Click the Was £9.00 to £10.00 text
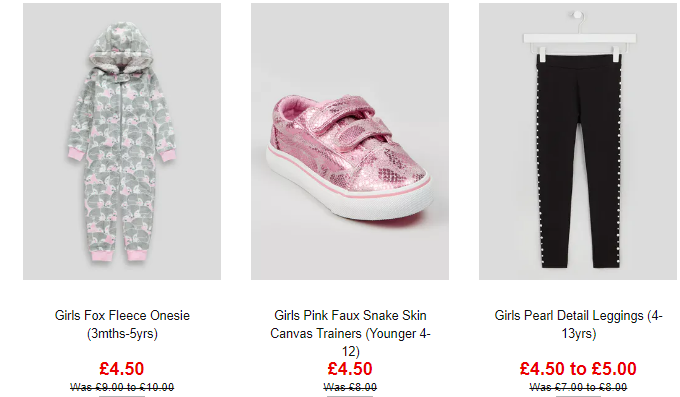 [x=122, y=387]
